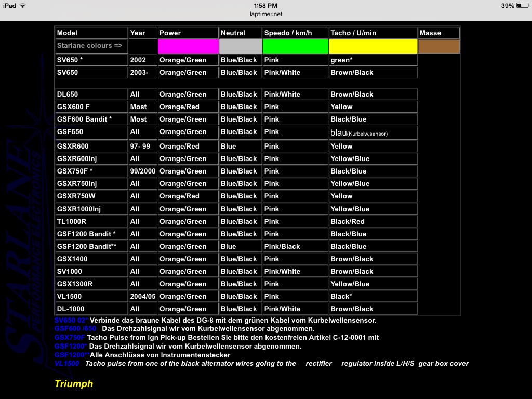
Task: Select the 'GSF600 Bandit *' model cell
Action: pos(91,119)
